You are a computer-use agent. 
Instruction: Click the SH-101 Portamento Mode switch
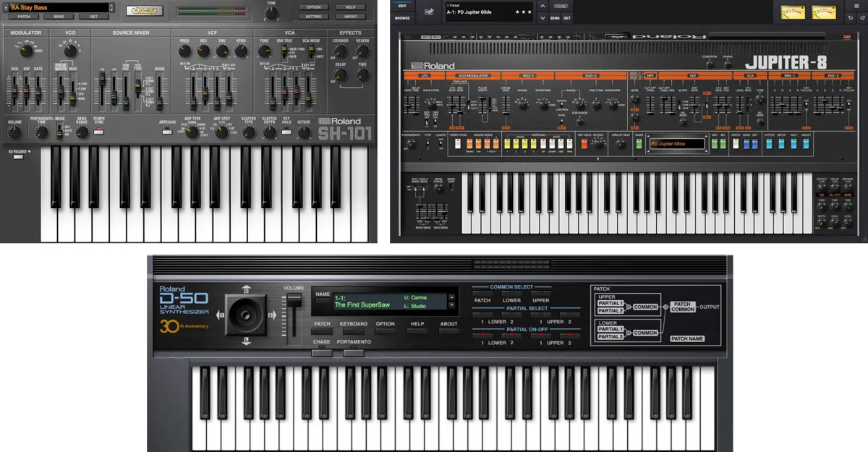(61, 131)
